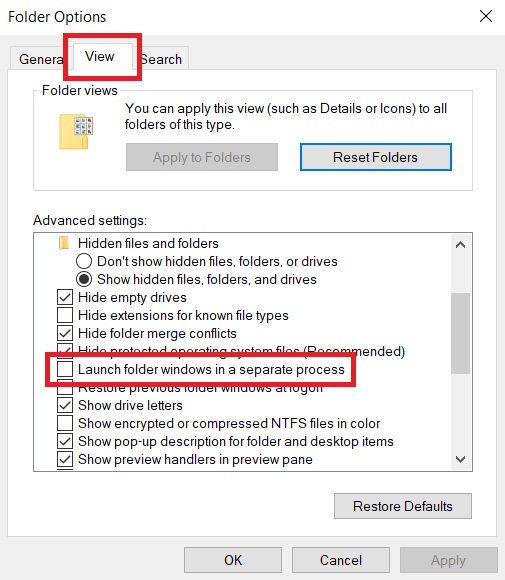The image size is (505, 580).
Task: Click the Advanced settings scrollbar thumb
Action: [460, 333]
